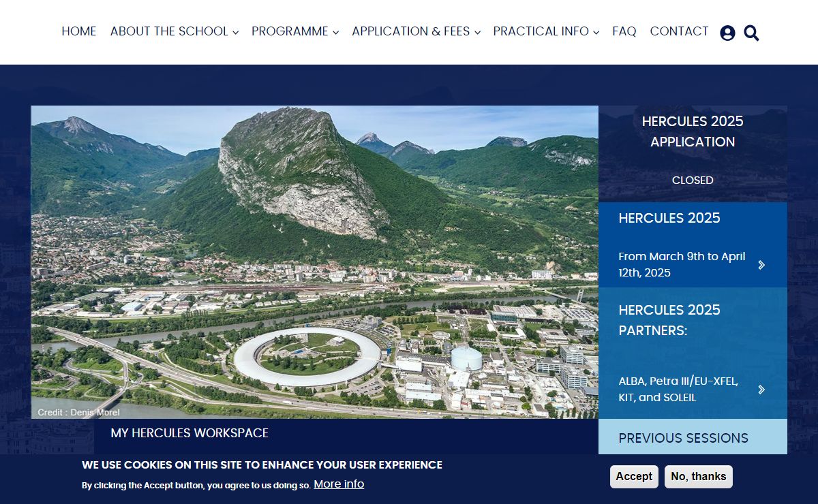
Task: Click the arrow beside the partners list
Action: pos(761,390)
